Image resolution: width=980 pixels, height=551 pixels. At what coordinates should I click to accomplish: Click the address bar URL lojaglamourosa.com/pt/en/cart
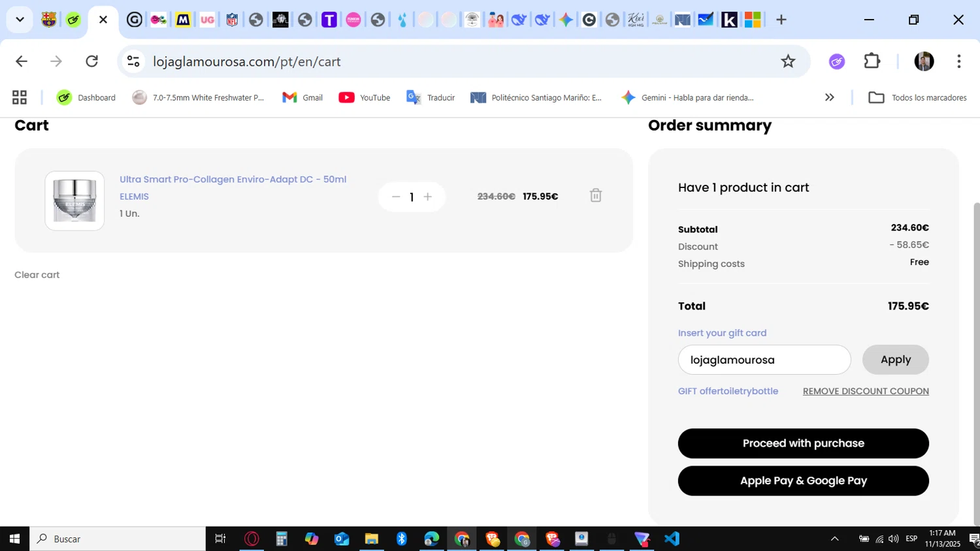pyautogui.click(x=247, y=61)
